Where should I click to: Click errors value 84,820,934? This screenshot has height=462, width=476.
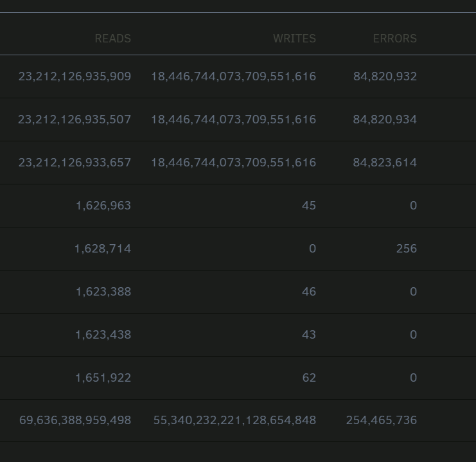pos(385,120)
